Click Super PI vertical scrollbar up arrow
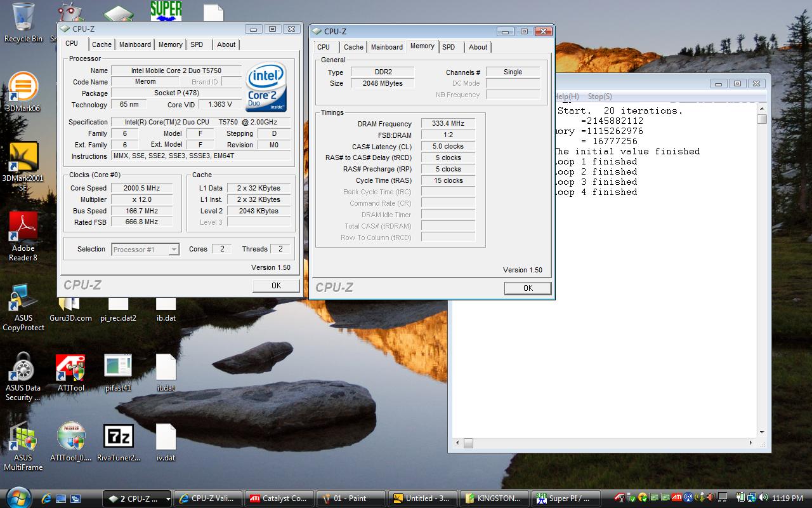 click(762, 109)
